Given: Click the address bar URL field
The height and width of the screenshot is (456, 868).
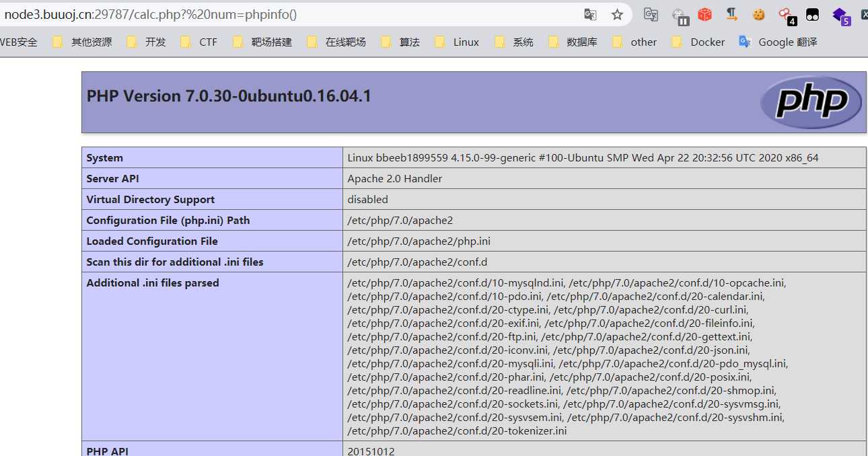Looking at the screenshot, I should 289,14.
